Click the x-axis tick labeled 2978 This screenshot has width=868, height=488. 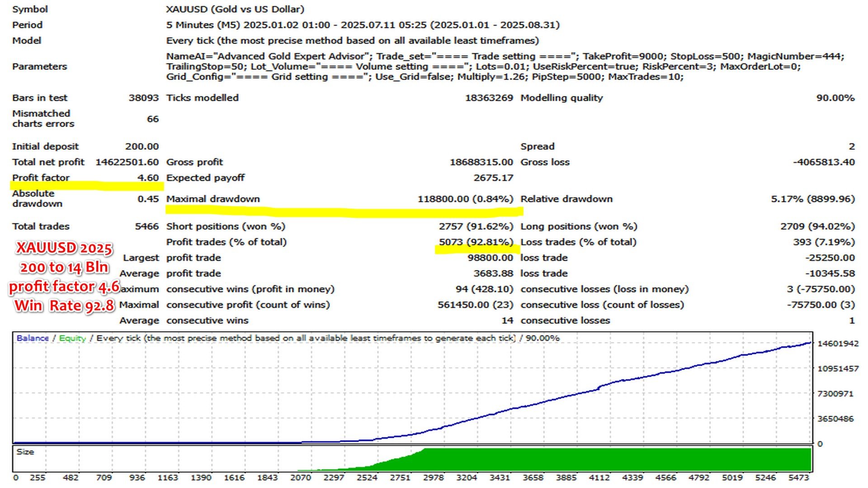pyautogui.click(x=433, y=478)
